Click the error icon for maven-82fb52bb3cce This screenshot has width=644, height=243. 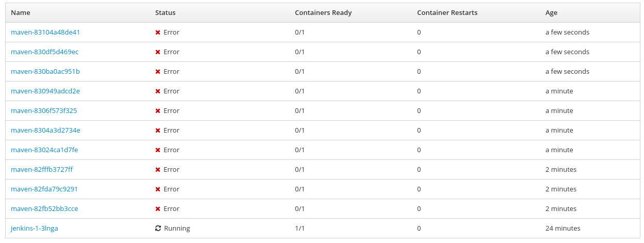[158, 209]
